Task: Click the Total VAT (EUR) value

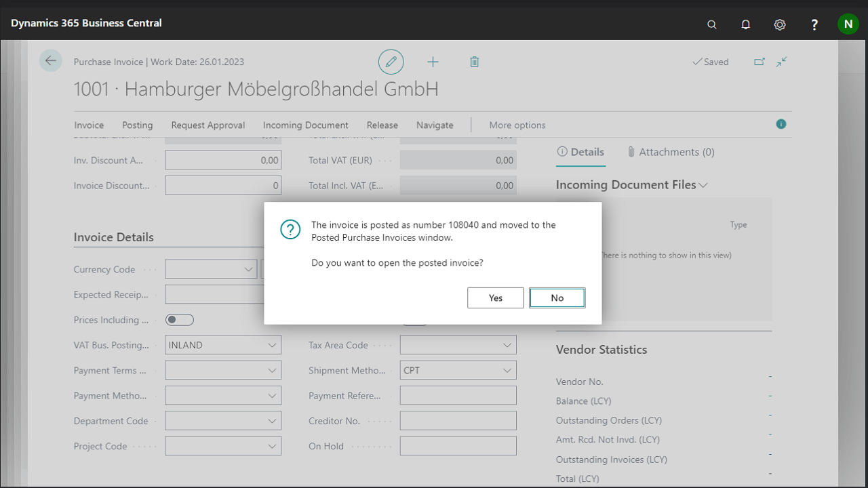Action: pos(458,160)
